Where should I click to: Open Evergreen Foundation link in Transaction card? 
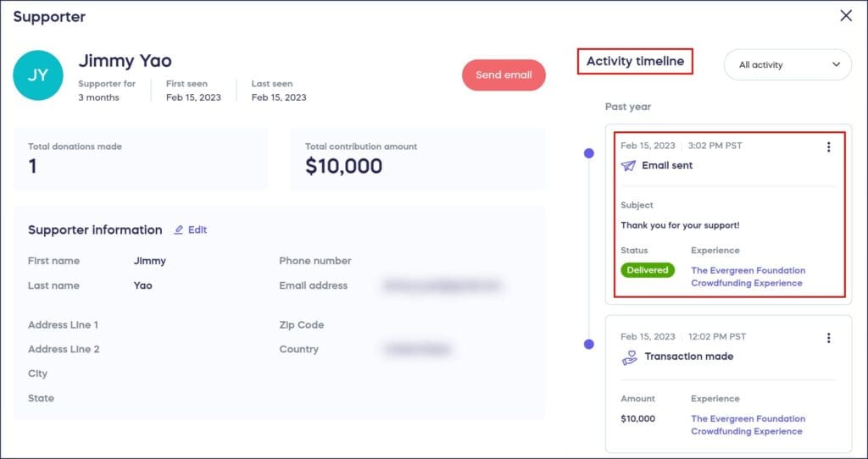click(x=748, y=425)
